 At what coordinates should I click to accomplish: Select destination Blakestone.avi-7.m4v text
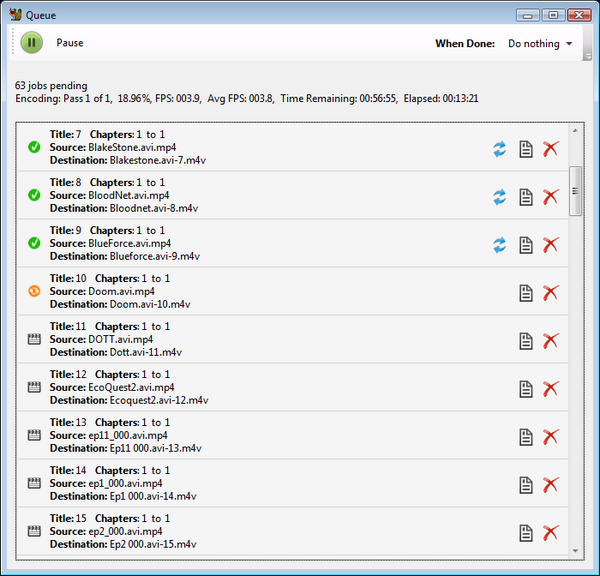[158, 160]
